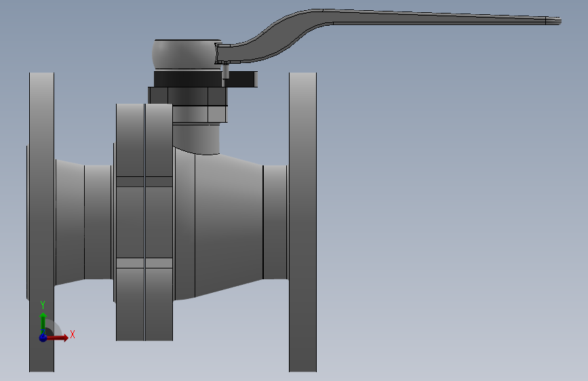This screenshot has width=588, height=381.
Task: Select the left tapered body neck
Action: [70, 222]
